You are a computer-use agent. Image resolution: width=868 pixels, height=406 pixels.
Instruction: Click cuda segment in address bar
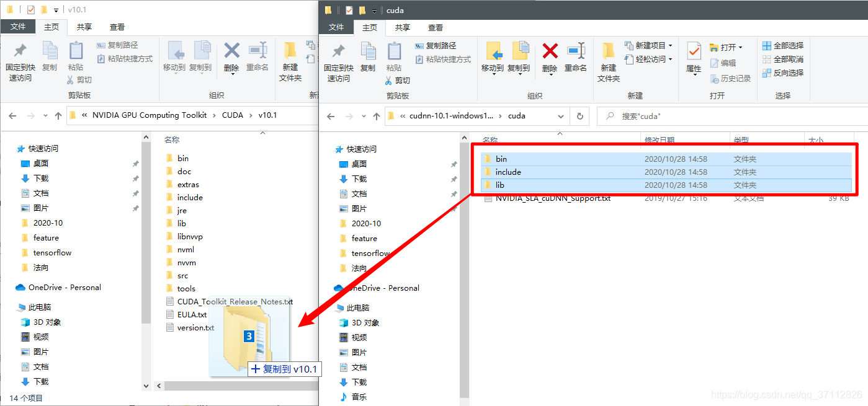[x=517, y=116]
